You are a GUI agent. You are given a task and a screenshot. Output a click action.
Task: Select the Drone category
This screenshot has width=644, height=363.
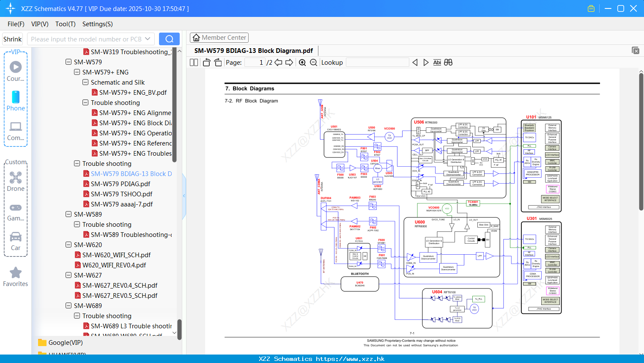tap(16, 181)
